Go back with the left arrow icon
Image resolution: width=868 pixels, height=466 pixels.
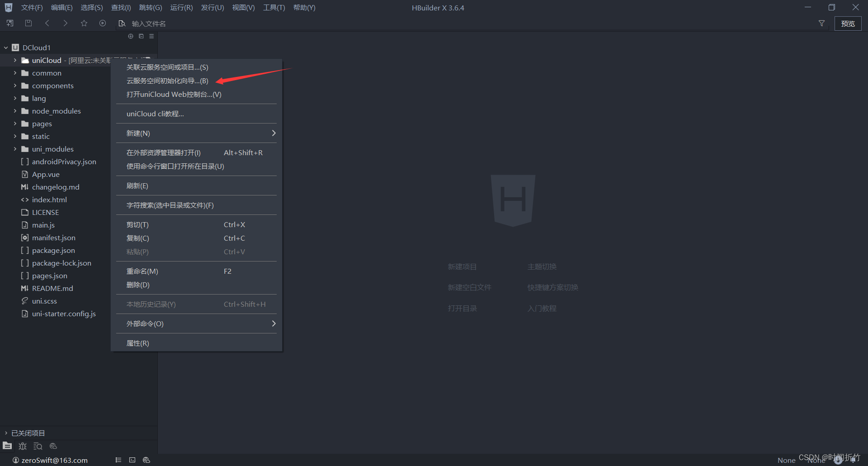coord(47,23)
